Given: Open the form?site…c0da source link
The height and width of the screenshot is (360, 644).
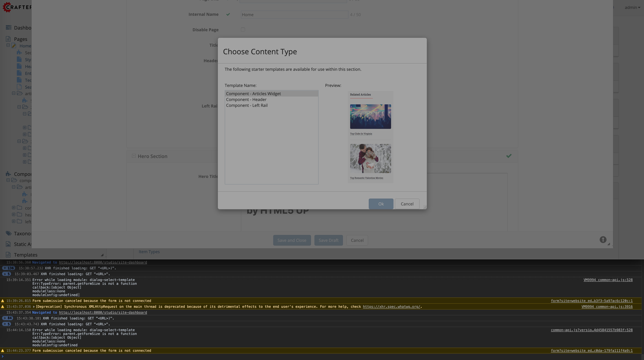Looking at the screenshot, I should pyautogui.click(x=592, y=351).
